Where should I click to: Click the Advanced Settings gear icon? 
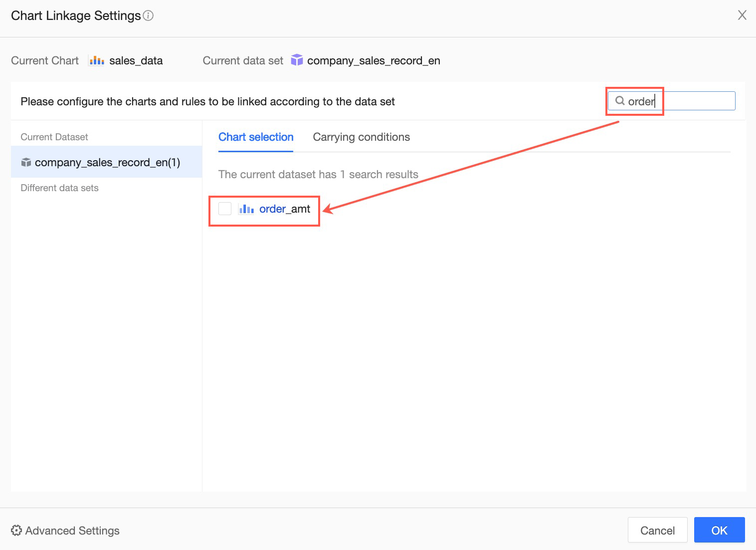point(16,530)
